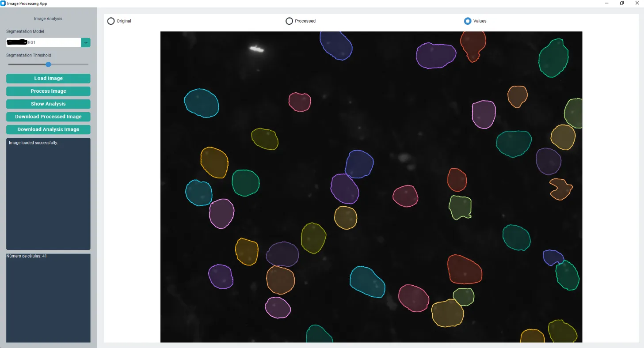Click the Image Processing App title bar icon
This screenshot has width=644, height=348.
(x=4, y=3)
